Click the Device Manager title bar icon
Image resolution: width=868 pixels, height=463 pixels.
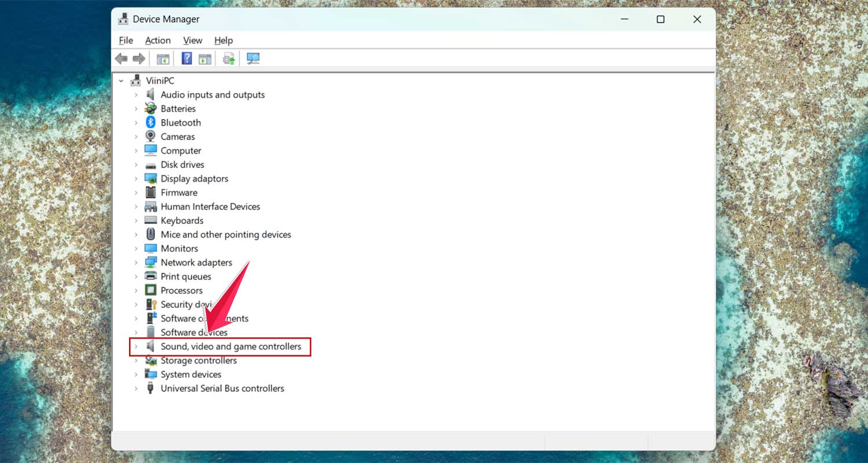coord(123,19)
